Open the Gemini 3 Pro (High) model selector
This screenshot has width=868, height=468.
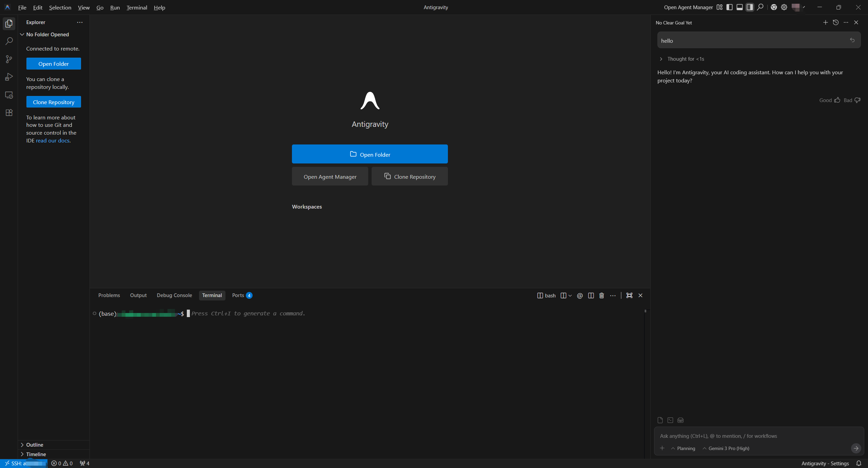point(726,448)
